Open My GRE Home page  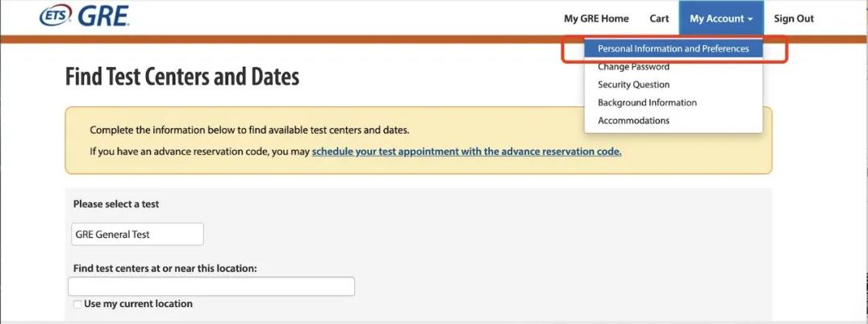pos(596,19)
